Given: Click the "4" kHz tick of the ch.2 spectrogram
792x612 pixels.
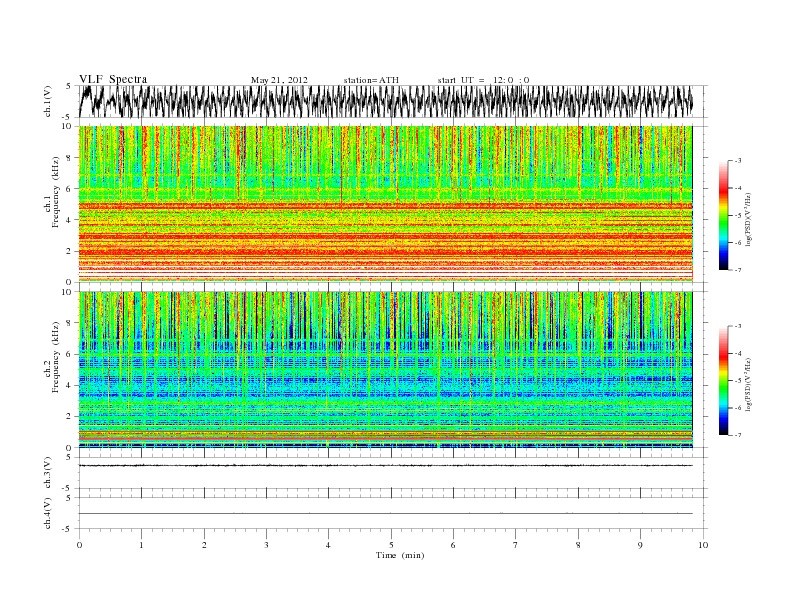Looking at the screenshot, I should tap(69, 385).
